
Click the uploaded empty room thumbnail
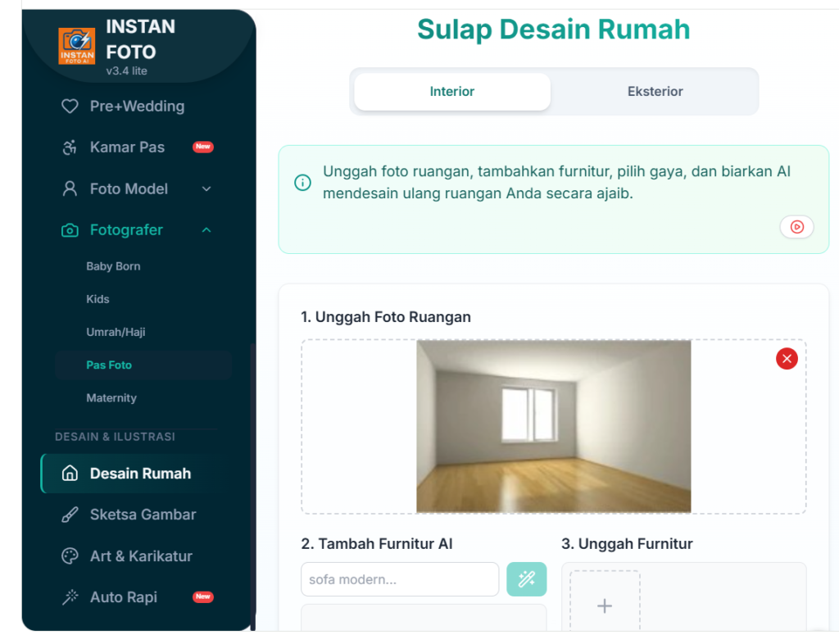click(553, 426)
